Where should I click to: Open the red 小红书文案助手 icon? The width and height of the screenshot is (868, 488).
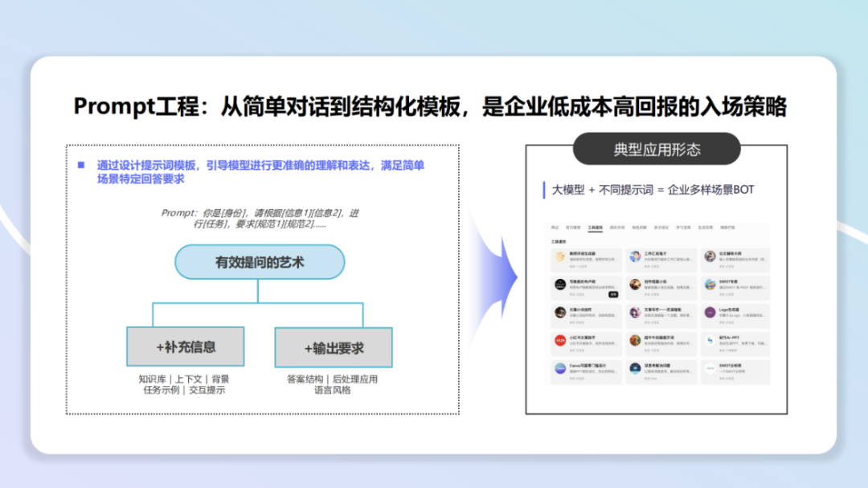560,341
